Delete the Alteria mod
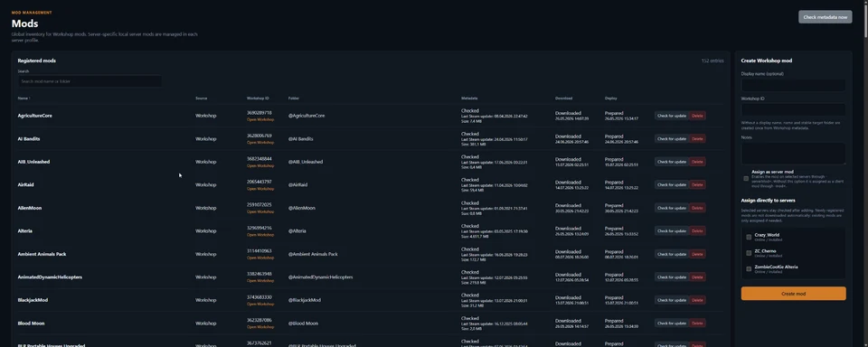This screenshot has height=347, width=868. pyautogui.click(x=697, y=230)
